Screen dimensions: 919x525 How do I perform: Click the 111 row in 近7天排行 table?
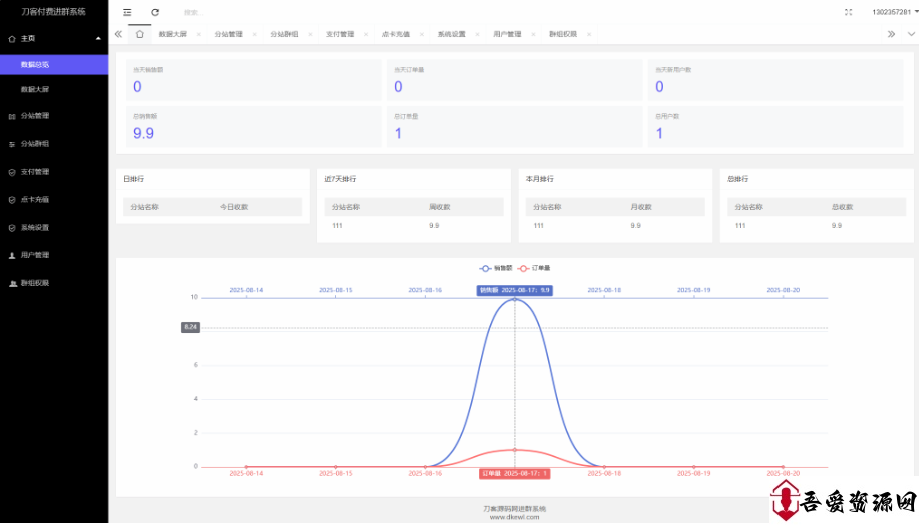414,226
